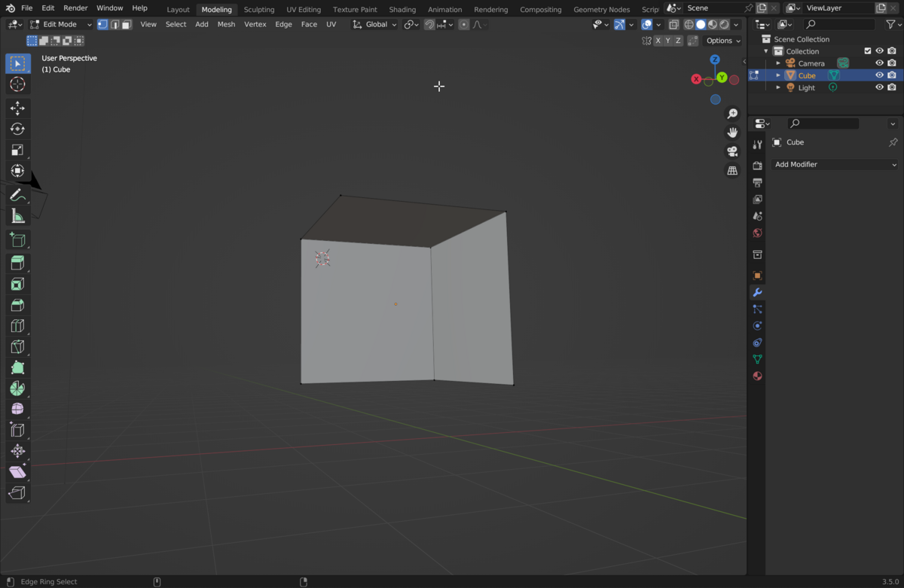The width and height of the screenshot is (904, 588).
Task: Expand the Cube tree item
Action: click(x=778, y=75)
